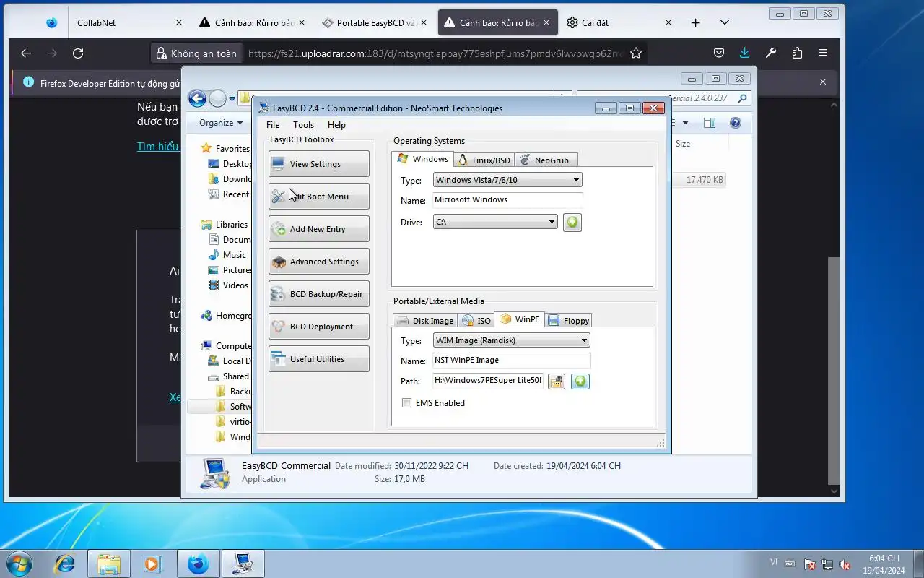This screenshot has height=578, width=924.
Task: Switch to Cài đặt browser tab
Action: pos(619,22)
